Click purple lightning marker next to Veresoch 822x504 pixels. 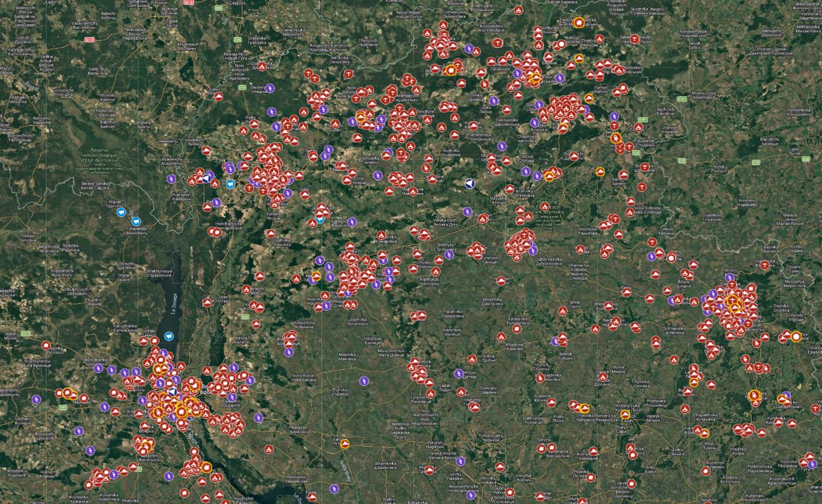point(351,222)
